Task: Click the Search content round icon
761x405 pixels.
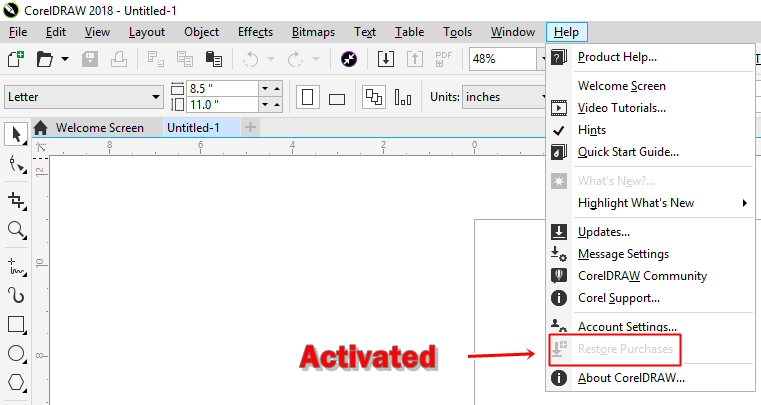Action: [x=349, y=59]
